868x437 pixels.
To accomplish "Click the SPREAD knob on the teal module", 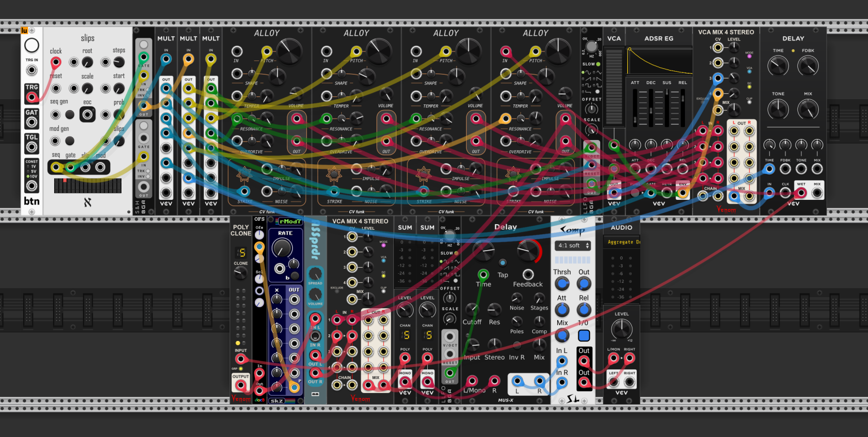I will tap(315, 273).
